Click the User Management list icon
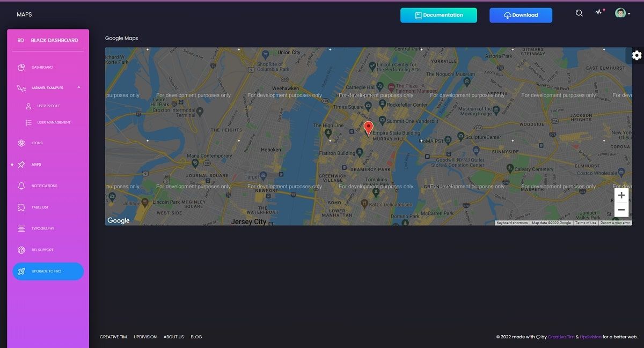The image size is (644, 348). pyautogui.click(x=28, y=123)
